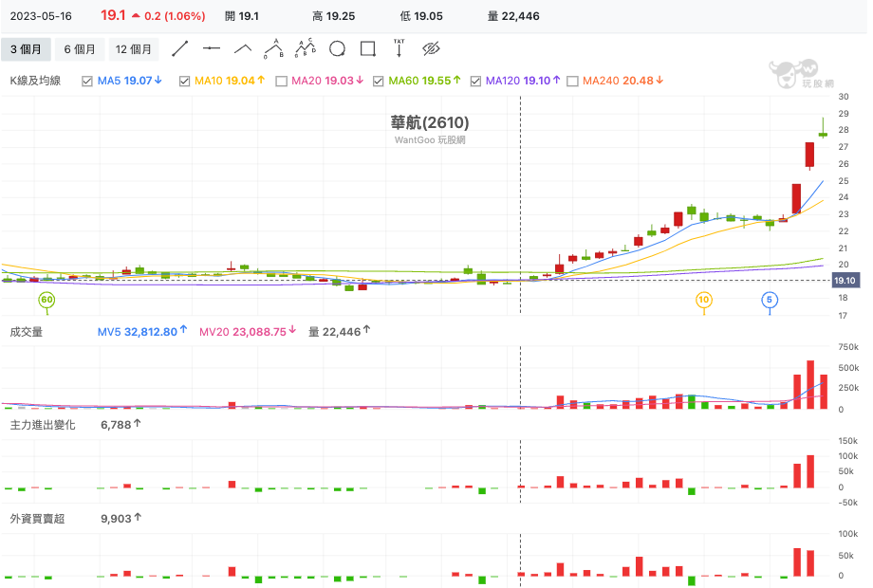Click the blue 5 marker on chart

pos(770,300)
